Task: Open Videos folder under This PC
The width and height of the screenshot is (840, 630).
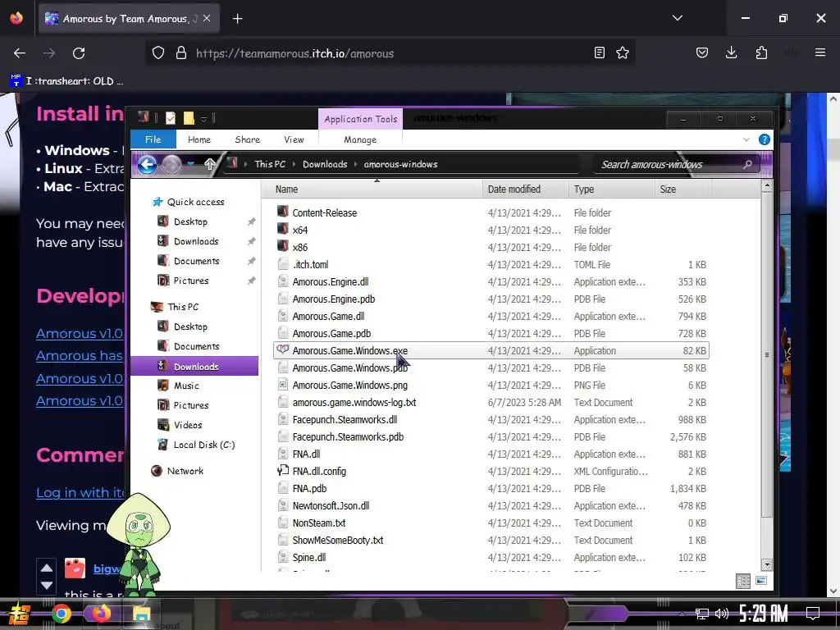Action: [188, 425]
